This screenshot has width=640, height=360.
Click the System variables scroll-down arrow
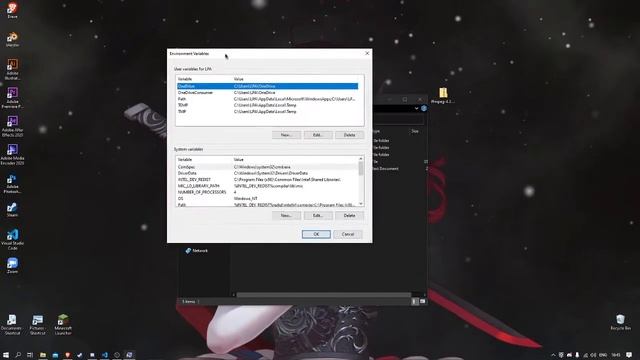(x=361, y=204)
